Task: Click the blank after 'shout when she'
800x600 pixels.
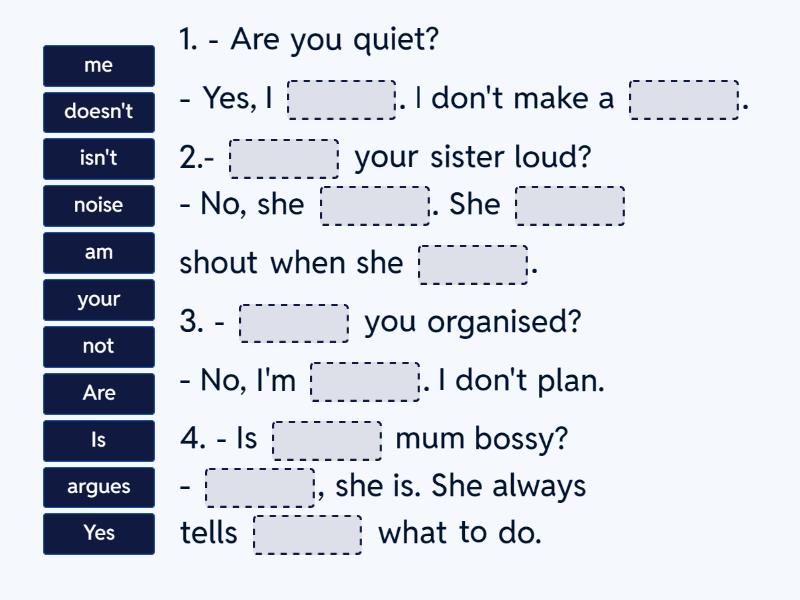Action: (x=473, y=265)
